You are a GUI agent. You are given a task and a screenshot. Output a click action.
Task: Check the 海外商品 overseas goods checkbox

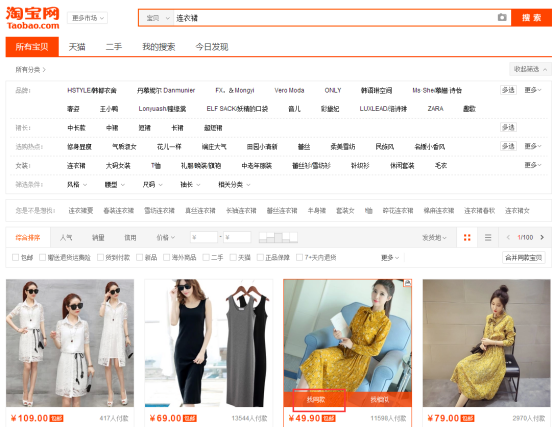[166, 257]
